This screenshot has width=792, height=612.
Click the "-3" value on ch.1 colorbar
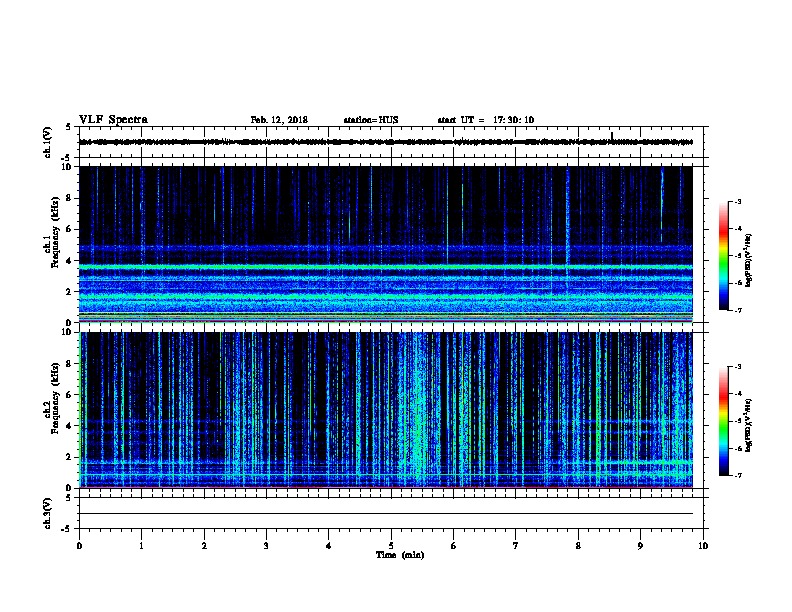pos(737,201)
